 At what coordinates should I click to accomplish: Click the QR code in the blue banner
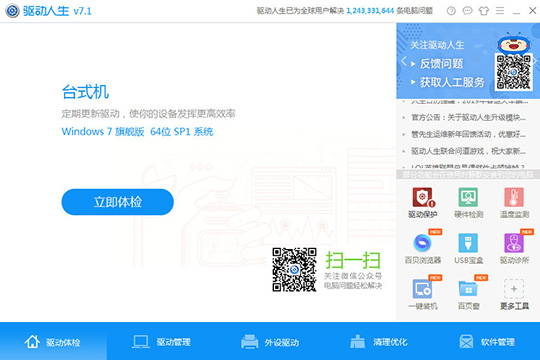[x=513, y=72]
